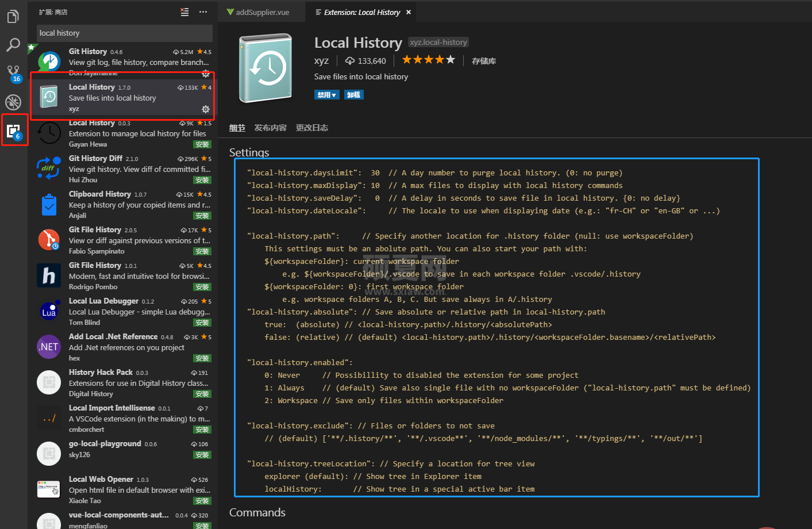
Task: Click Local History 0.0.3 clock icon
Action: point(49,133)
